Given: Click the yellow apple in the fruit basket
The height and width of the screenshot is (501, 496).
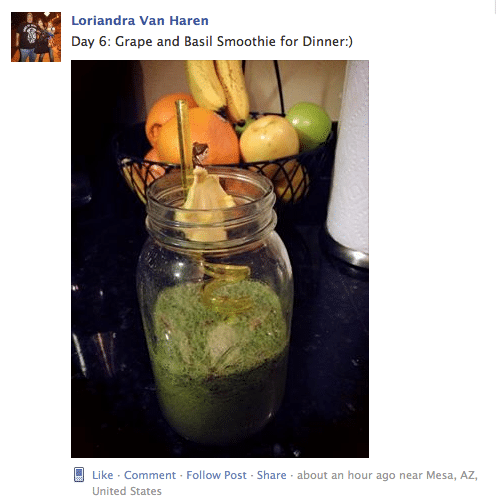Looking at the screenshot, I should [x=269, y=139].
